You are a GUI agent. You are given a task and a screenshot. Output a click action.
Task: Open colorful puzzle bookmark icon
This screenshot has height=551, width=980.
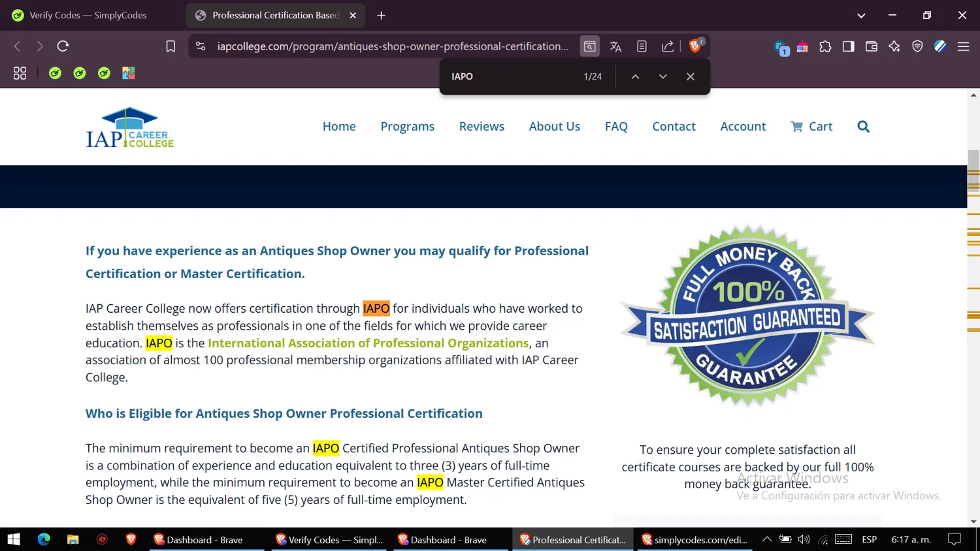tap(129, 73)
